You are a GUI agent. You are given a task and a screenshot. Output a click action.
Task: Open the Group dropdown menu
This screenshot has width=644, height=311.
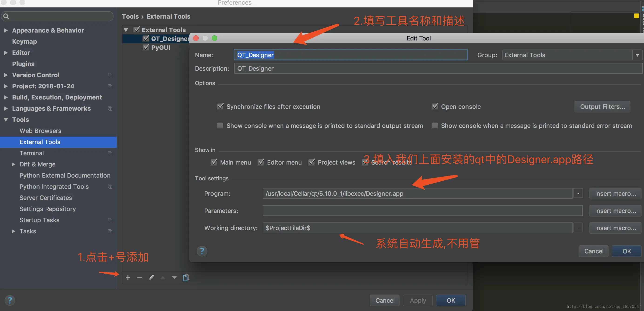(x=637, y=55)
